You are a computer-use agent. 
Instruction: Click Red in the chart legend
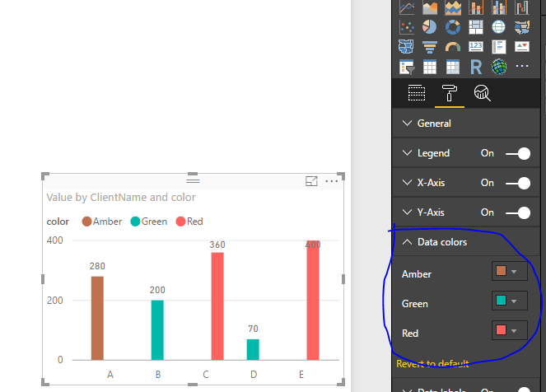(189, 222)
